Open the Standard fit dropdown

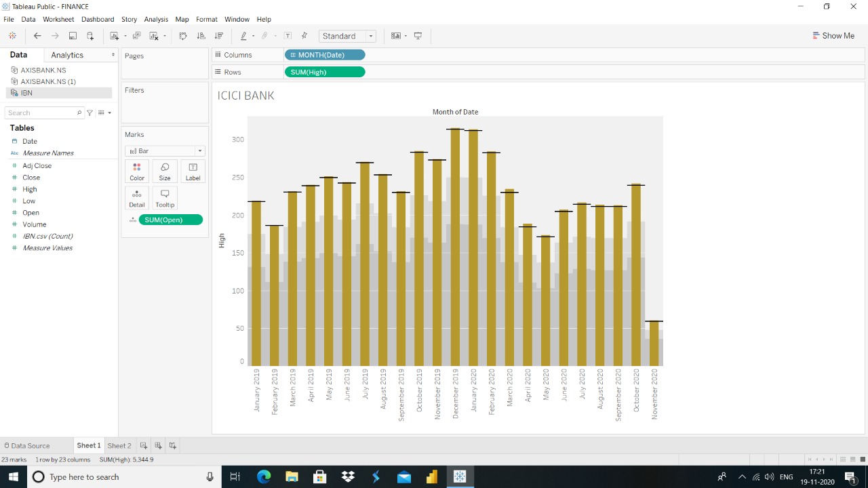pos(347,36)
